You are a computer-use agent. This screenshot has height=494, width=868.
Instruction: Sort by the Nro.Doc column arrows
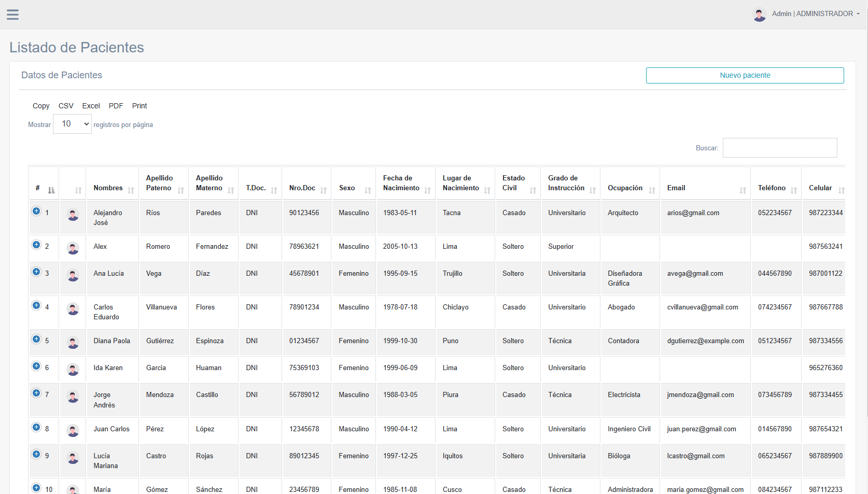(324, 191)
